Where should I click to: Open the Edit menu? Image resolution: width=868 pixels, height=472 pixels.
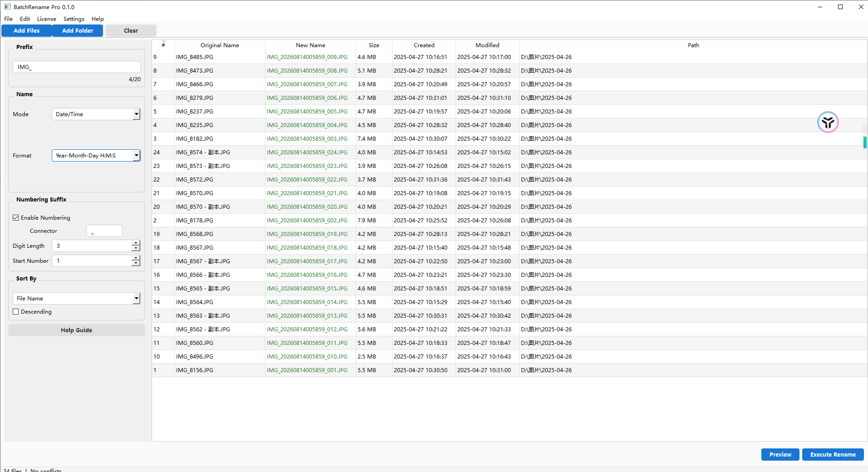coord(25,19)
